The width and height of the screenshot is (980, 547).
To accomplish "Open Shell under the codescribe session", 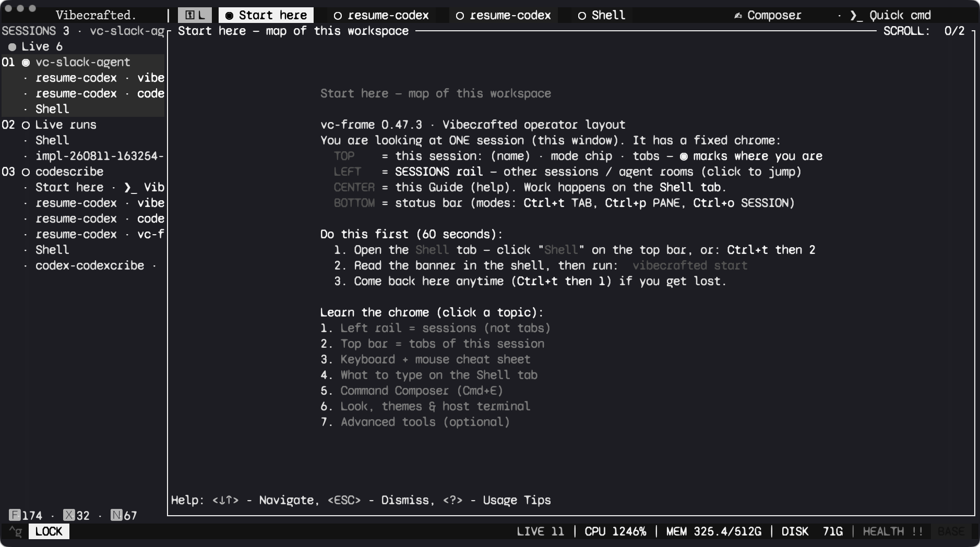I will (52, 250).
